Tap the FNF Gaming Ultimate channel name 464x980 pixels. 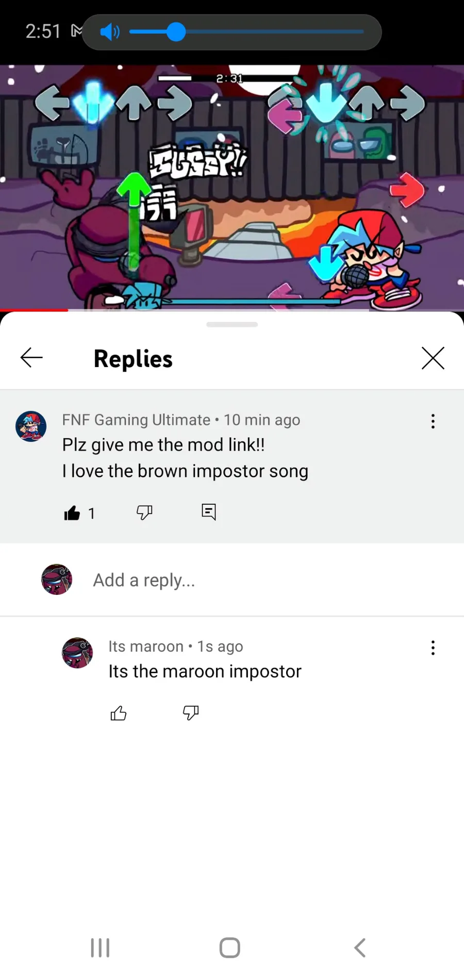(x=136, y=420)
